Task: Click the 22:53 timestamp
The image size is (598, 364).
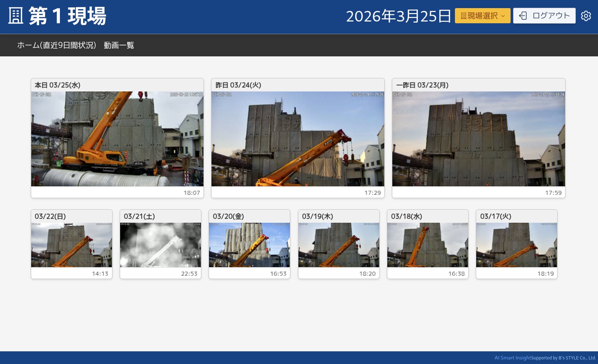Action: 189,273
